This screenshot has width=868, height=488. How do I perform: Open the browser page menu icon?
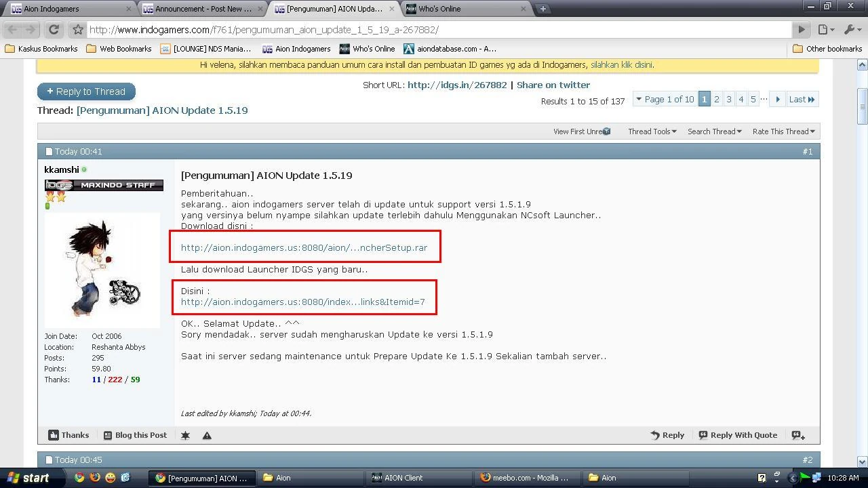pyautogui.click(x=825, y=30)
